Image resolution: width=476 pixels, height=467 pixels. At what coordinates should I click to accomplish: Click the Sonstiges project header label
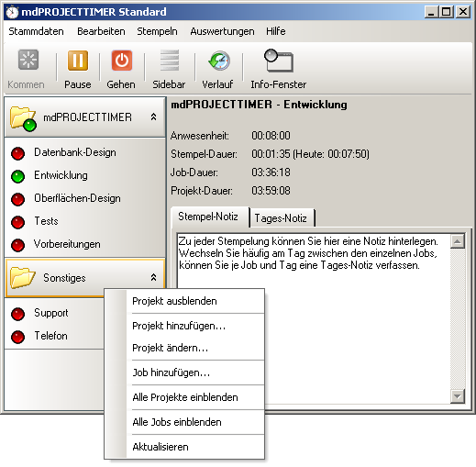pyautogui.click(x=64, y=278)
